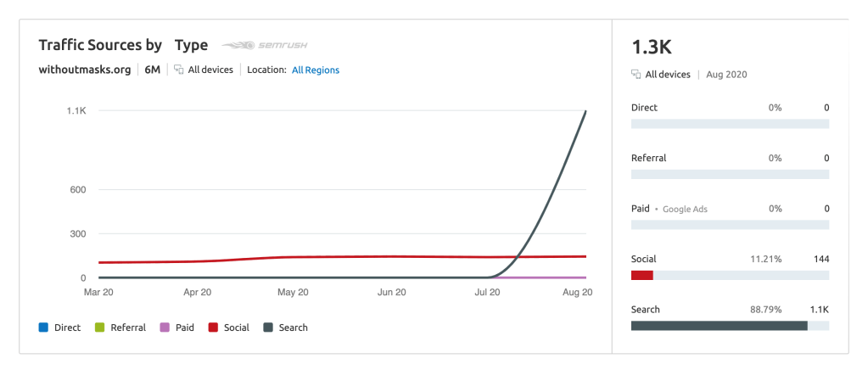Viewport: 868px width, 392px height.
Task: Click the Referral row label in summary
Action: pyautogui.click(x=648, y=158)
